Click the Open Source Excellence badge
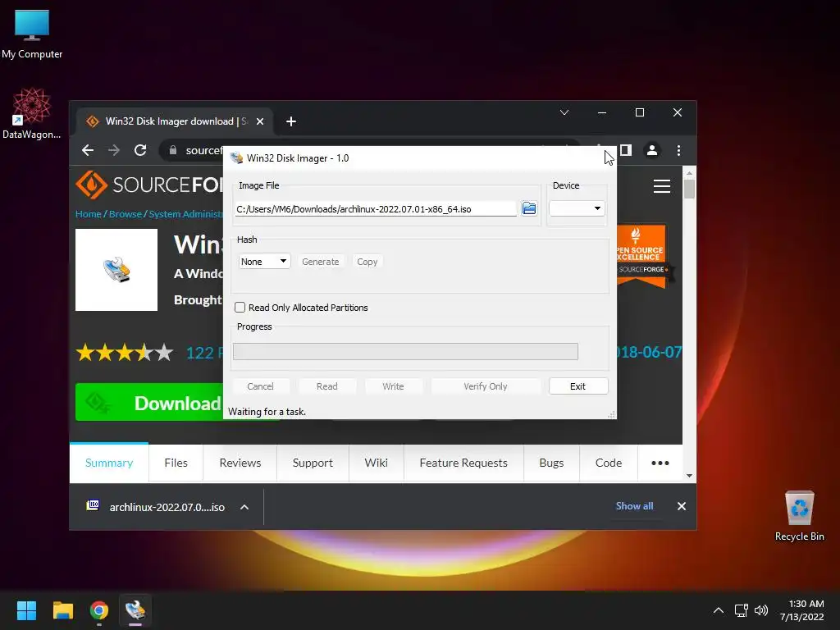The image size is (840, 630). 641,257
